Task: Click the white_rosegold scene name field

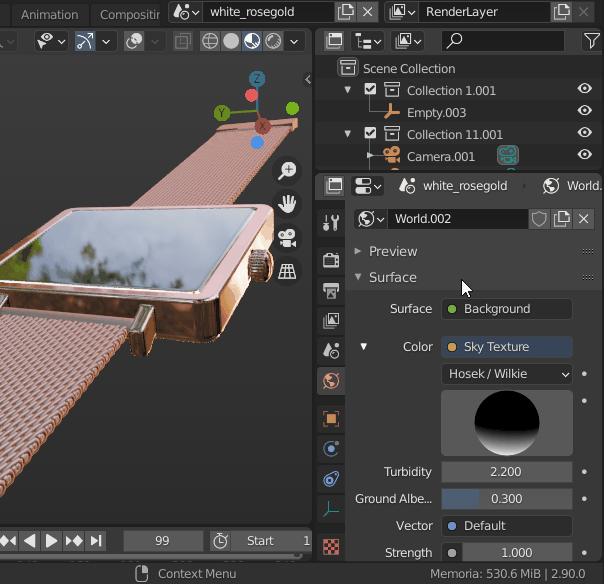Action: tap(268, 12)
